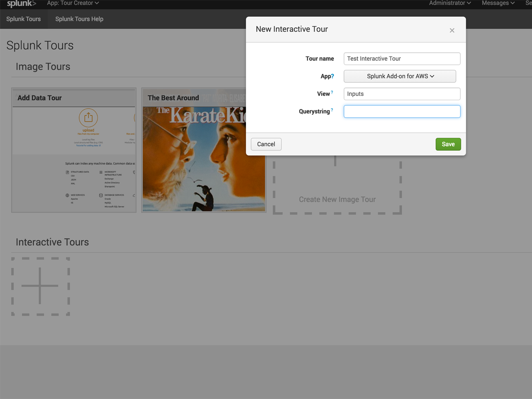Close the New Interactive Tour dialog
The image size is (532, 399).
pos(452,31)
